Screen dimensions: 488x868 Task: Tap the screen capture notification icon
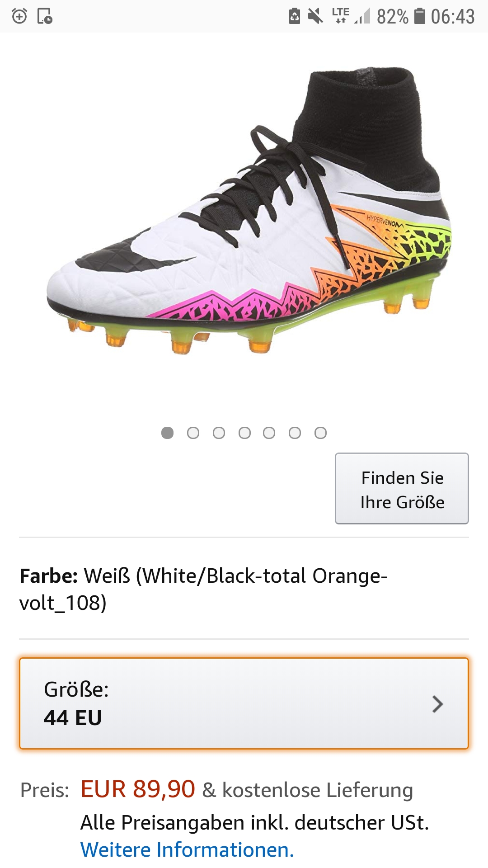pos(44,16)
